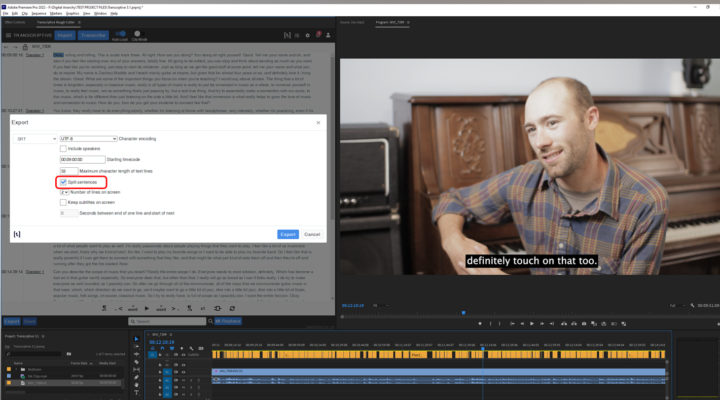Open the Transcriptive account profile icon
Viewport: 720px width, 400px height.
pos(328,35)
